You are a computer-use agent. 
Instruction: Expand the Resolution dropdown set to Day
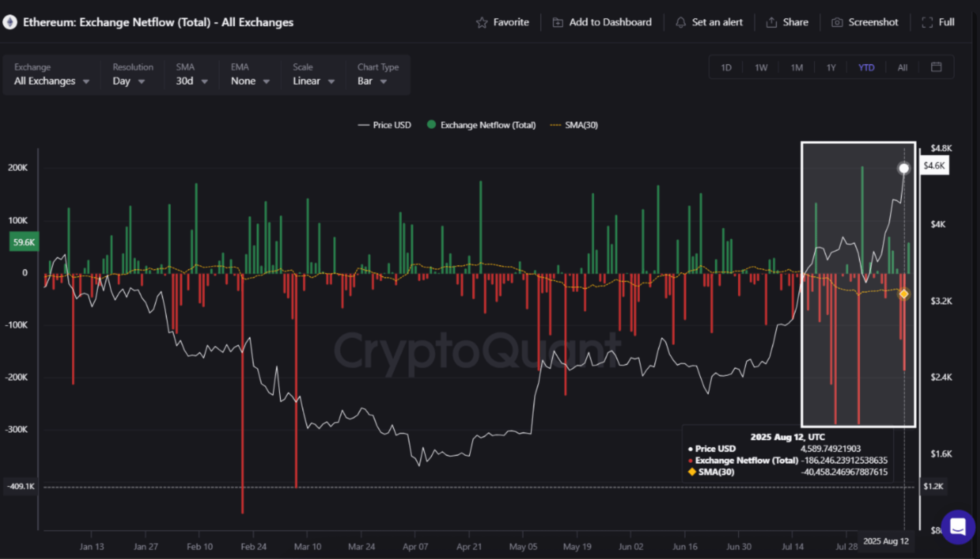[128, 81]
